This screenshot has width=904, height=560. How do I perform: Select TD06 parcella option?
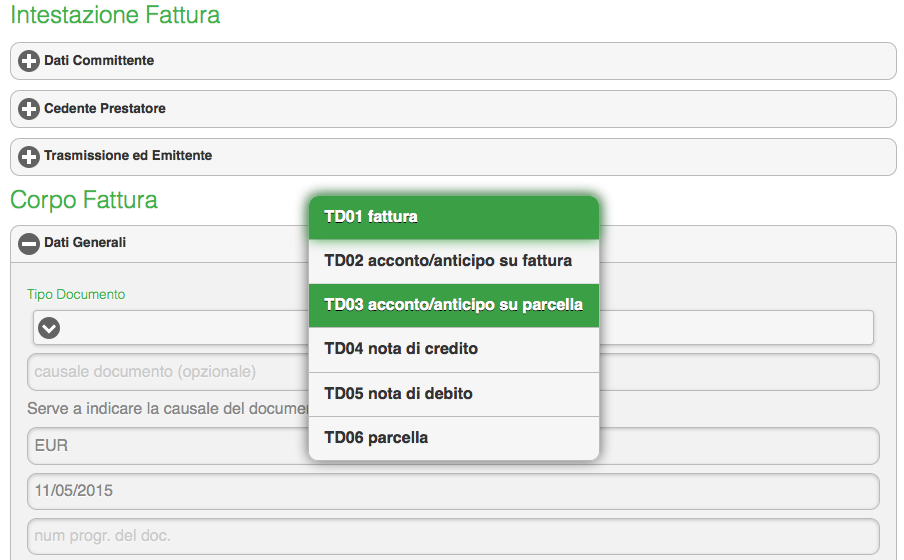coord(453,437)
